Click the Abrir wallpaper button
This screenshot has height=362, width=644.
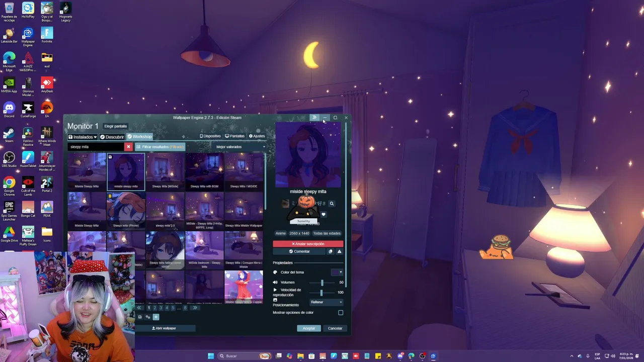click(164, 328)
